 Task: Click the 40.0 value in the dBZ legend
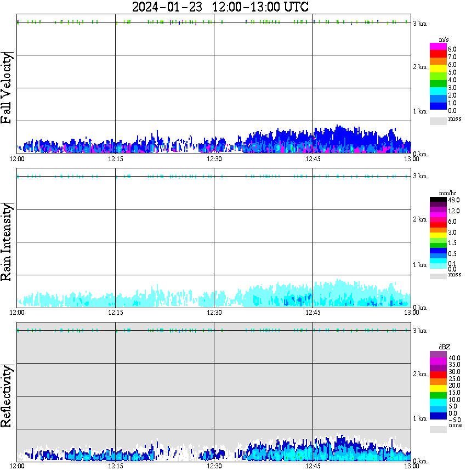point(454,358)
